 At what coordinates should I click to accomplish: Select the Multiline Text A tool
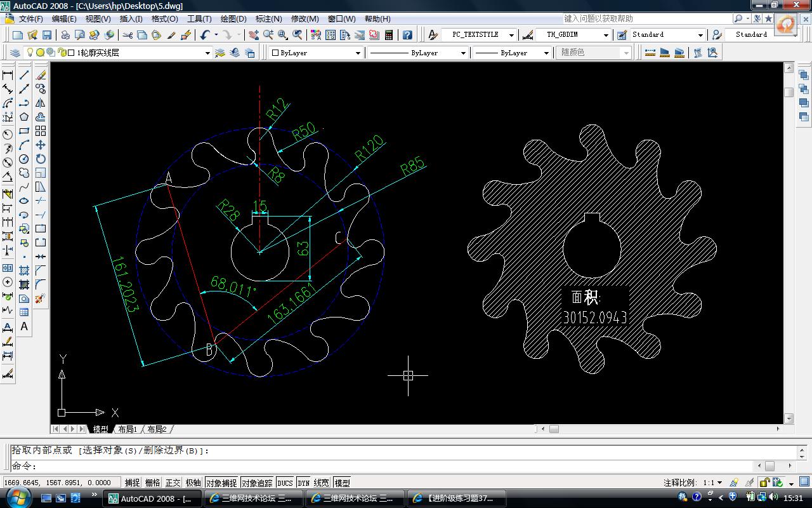pyautogui.click(x=24, y=326)
